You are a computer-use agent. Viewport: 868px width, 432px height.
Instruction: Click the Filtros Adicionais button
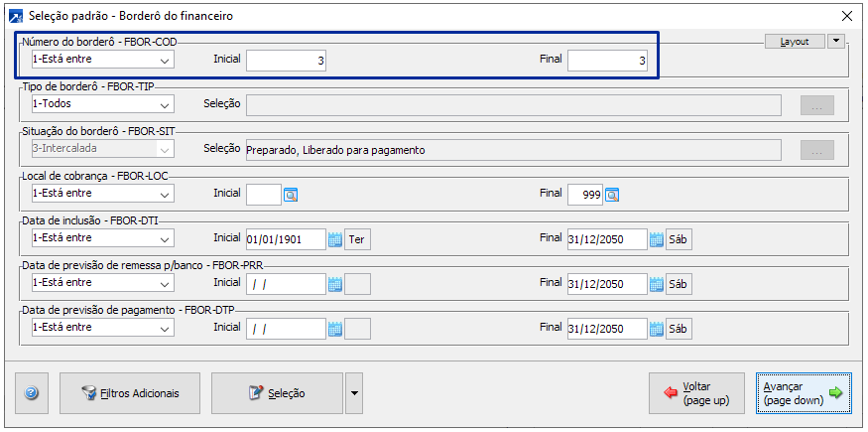click(x=130, y=393)
